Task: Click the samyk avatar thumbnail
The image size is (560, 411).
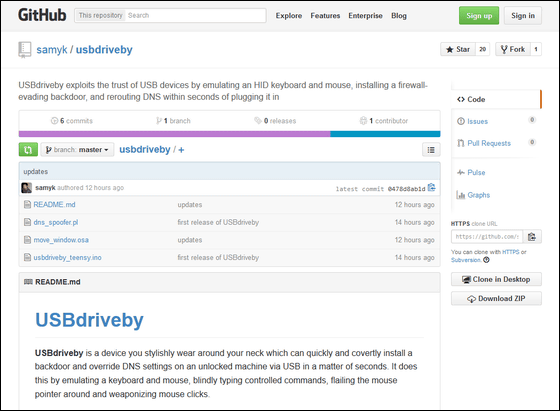Action: [x=26, y=188]
